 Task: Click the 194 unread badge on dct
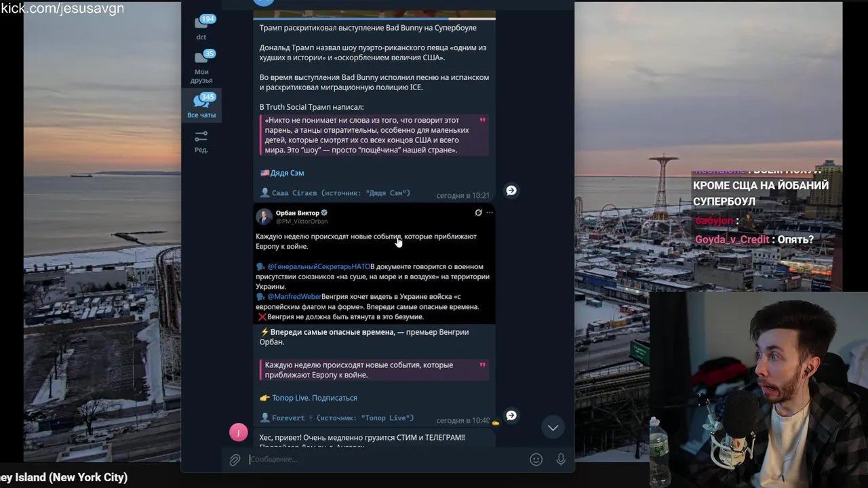point(208,19)
